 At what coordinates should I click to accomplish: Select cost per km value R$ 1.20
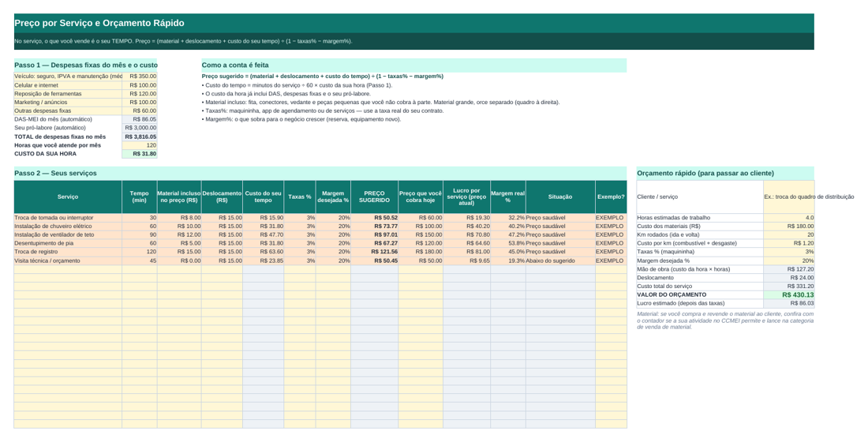coord(789,243)
